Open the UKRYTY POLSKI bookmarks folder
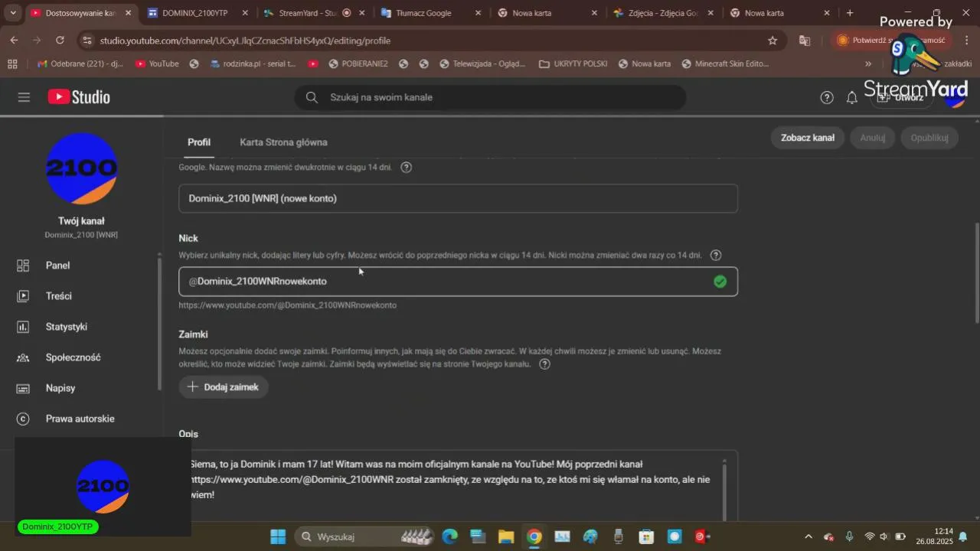This screenshot has width=980, height=551. point(573,64)
